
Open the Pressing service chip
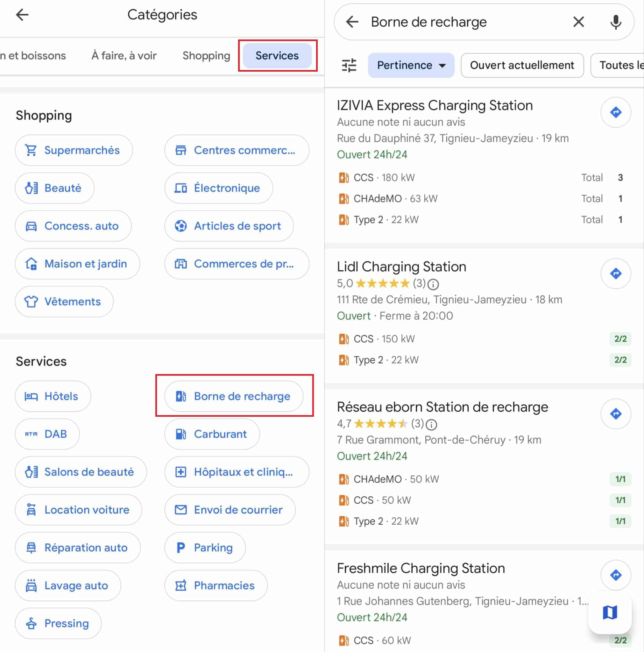point(58,623)
